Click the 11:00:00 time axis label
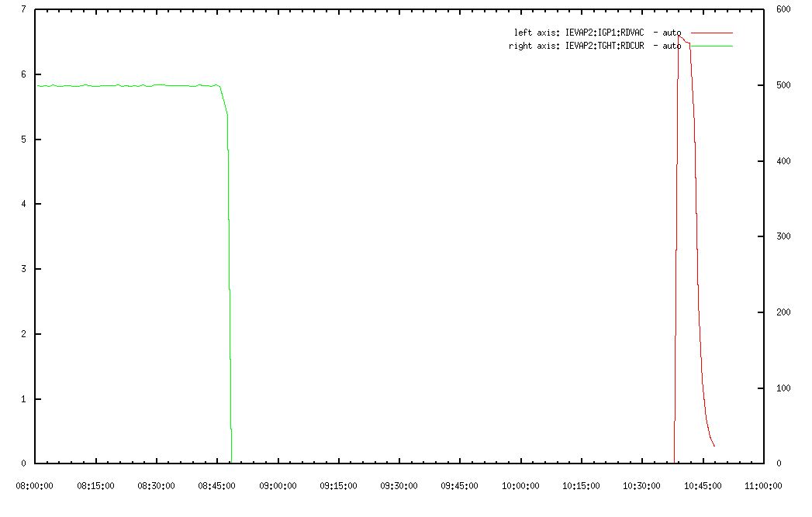 763,486
